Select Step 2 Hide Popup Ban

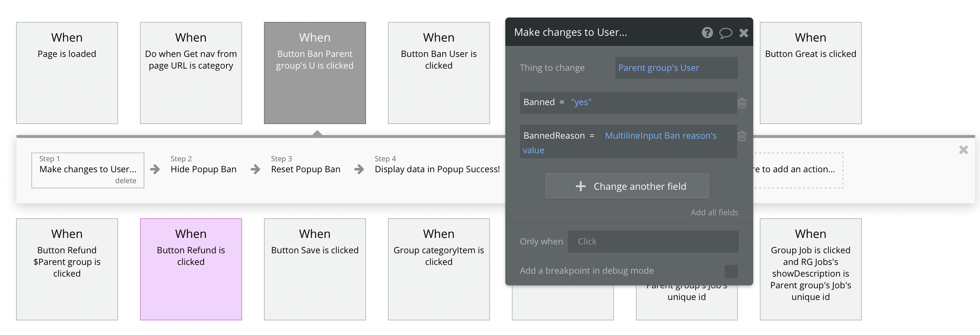coord(203,169)
